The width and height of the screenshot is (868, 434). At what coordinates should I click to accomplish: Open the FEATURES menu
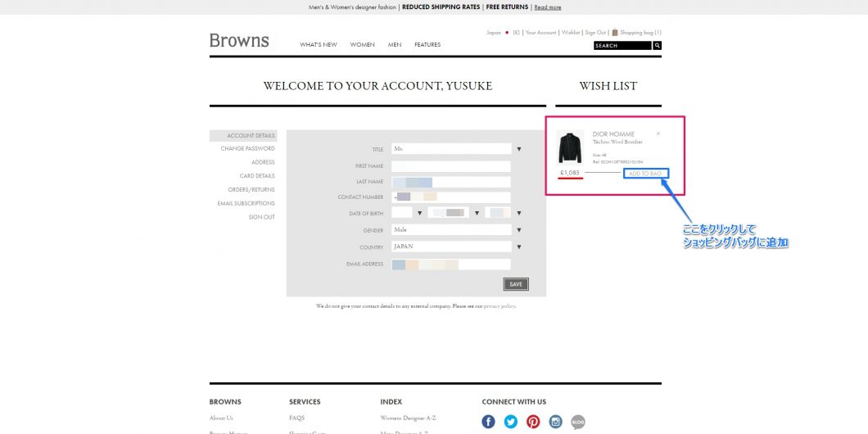pos(427,45)
